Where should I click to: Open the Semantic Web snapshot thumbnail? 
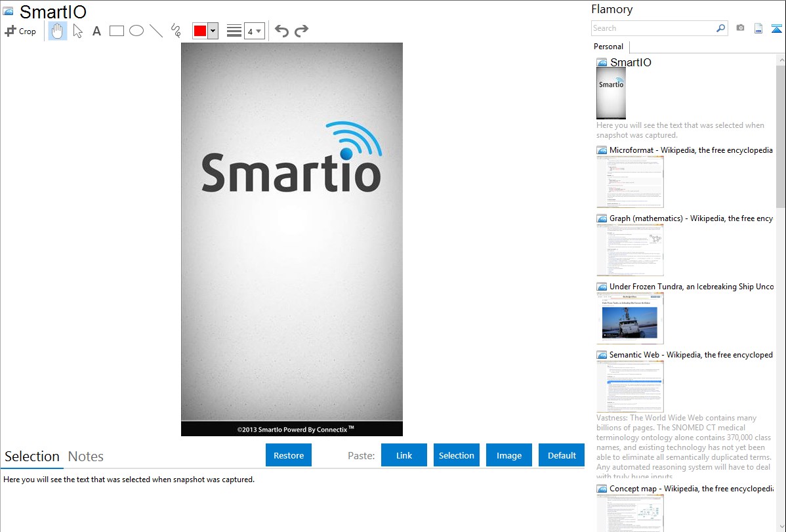(x=630, y=386)
